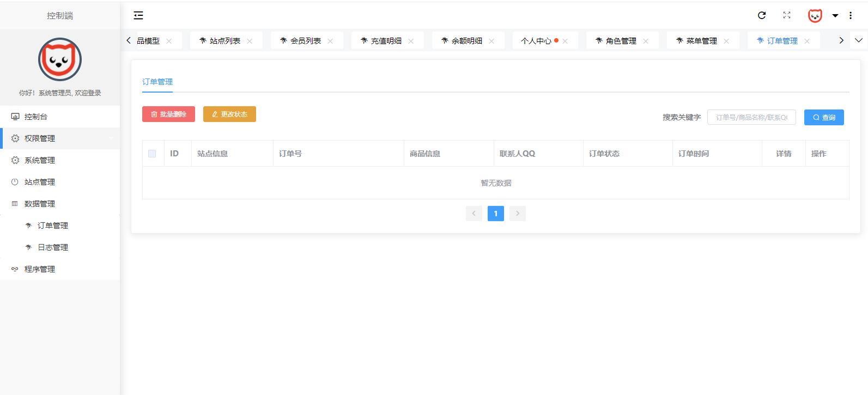Click the red 批量删除 button

click(168, 114)
